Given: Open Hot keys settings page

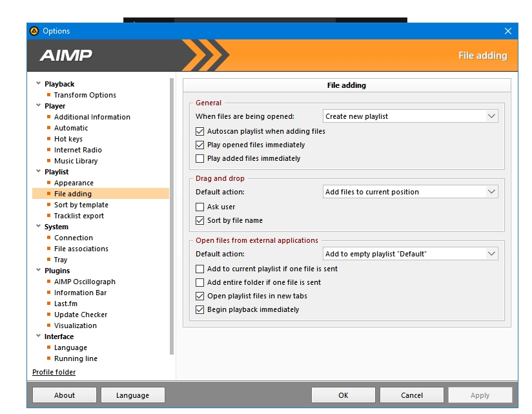Looking at the screenshot, I should point(68,139).
